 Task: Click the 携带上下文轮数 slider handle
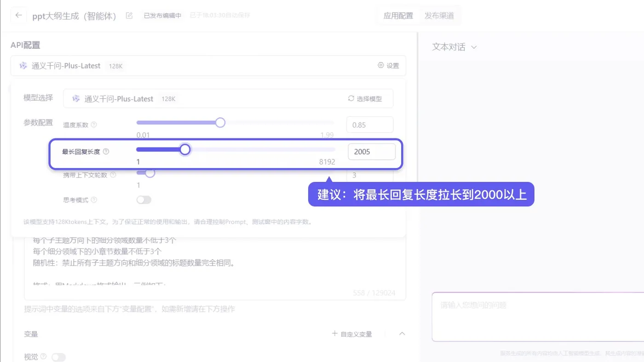[149, 173]
